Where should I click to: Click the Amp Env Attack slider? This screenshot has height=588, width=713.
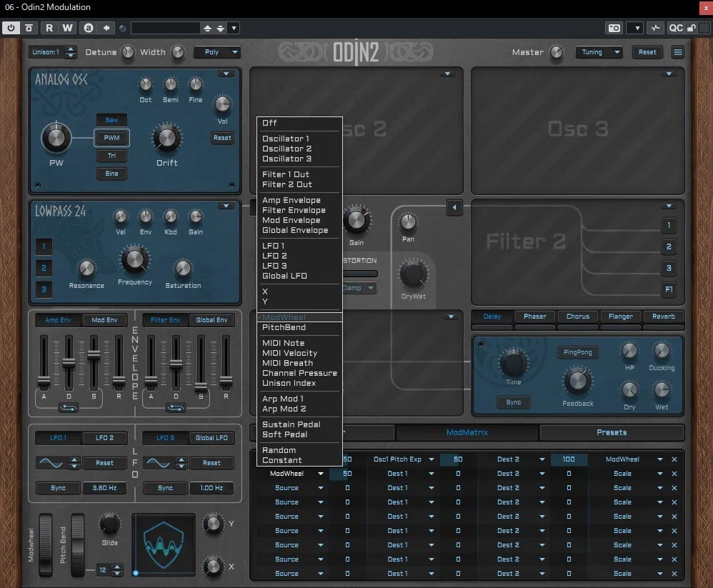[44, 363]
